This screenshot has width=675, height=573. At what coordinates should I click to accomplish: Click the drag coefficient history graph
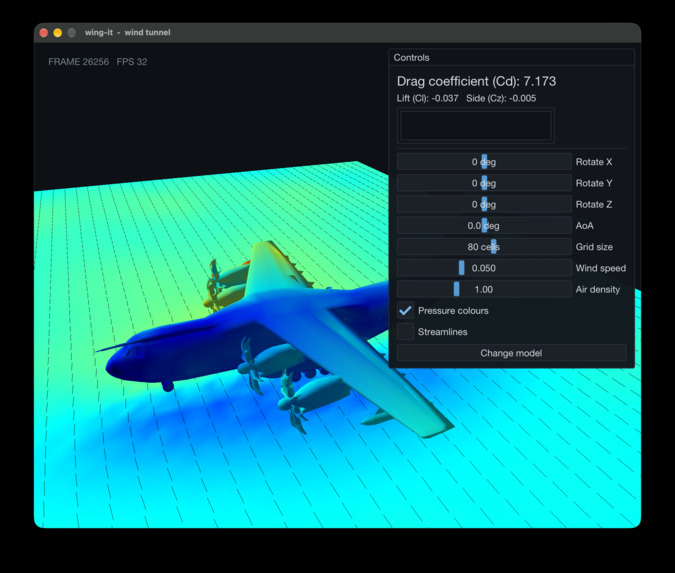(476, 126)
